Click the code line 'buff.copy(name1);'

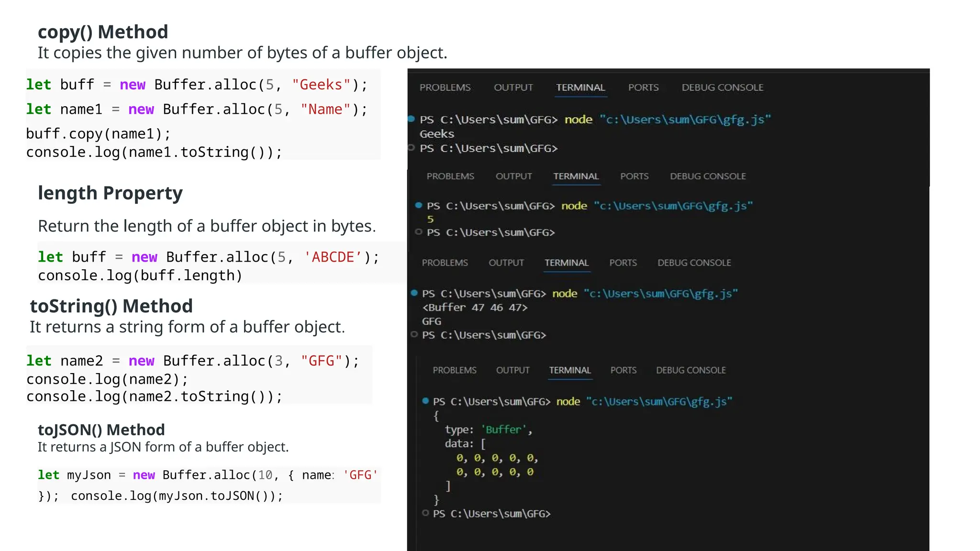click(98, 134)
